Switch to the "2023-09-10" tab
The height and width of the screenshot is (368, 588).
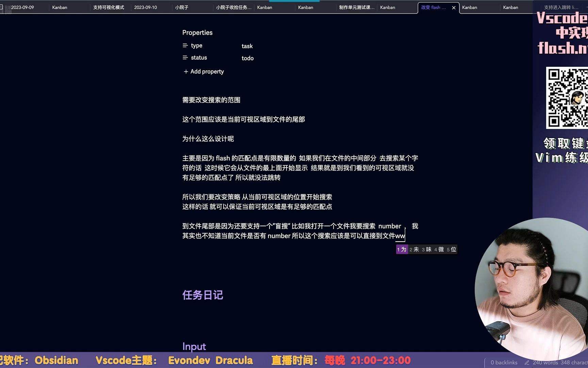click(x=146, y=7)
